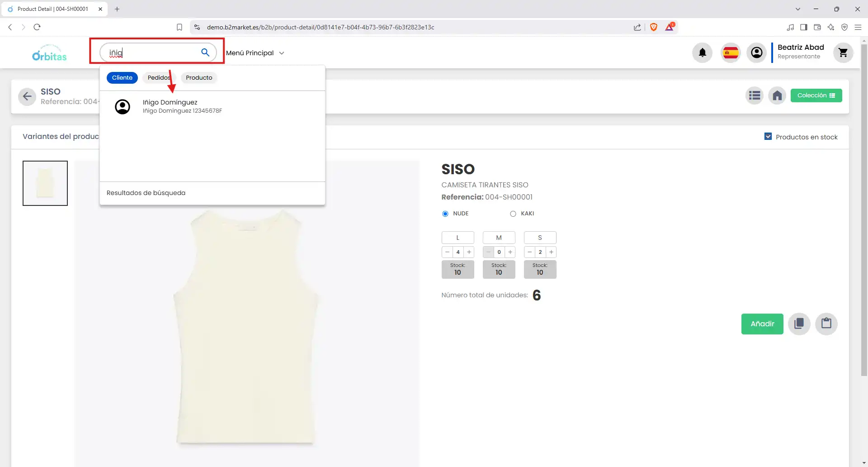Screen dimensions: 868x467
Task: Keep NUDE color selected
Action: point(445,214)
